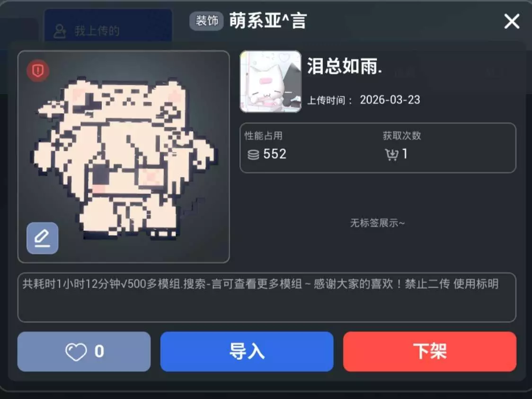This screenshot has height=399, width=532.
Task: Click the 552 performance usage value
Action: [275, 154]
